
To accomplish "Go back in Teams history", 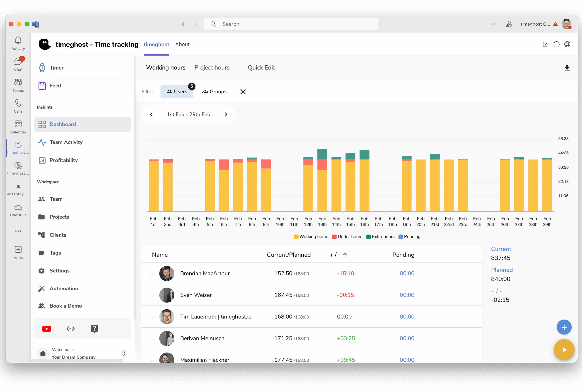I will tap(183, 24).
